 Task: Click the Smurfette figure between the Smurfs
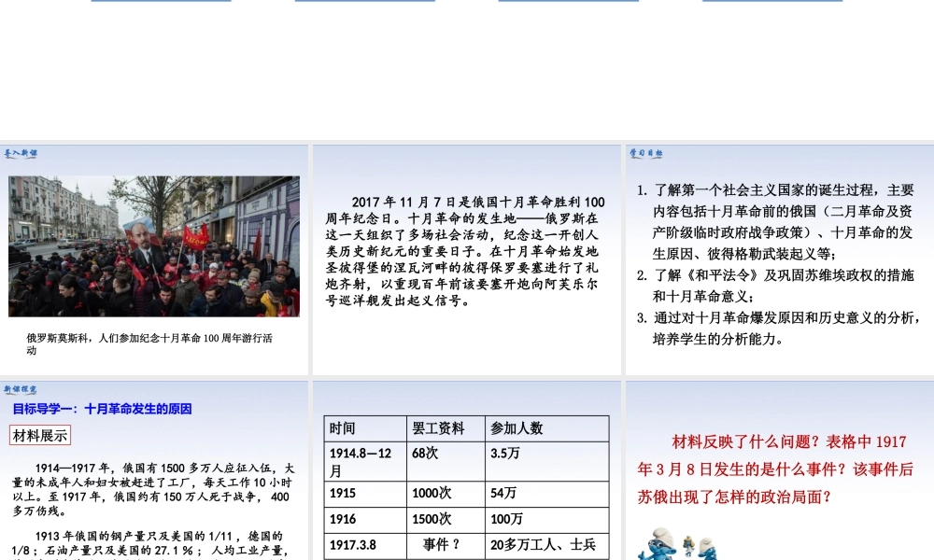[688, 546]
